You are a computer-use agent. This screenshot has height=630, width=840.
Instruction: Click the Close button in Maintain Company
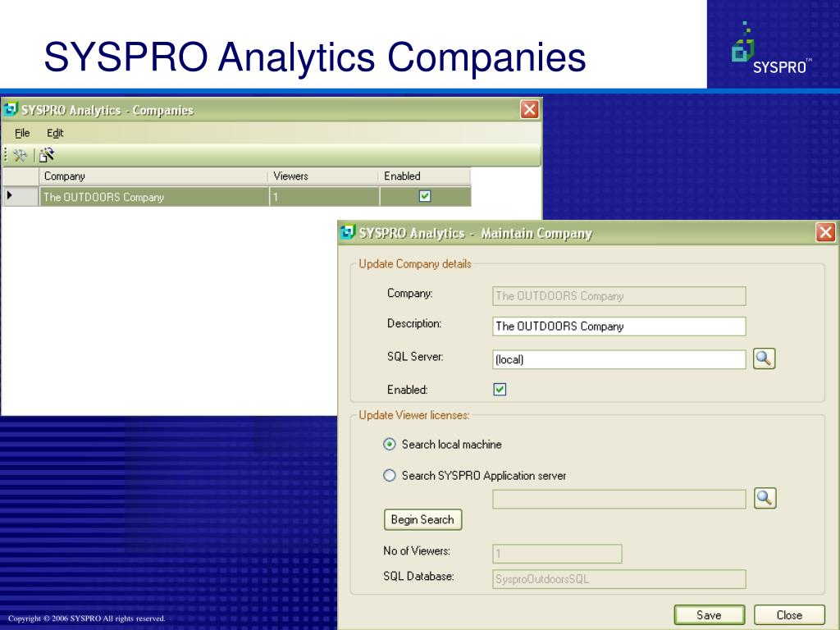point(789,615)
